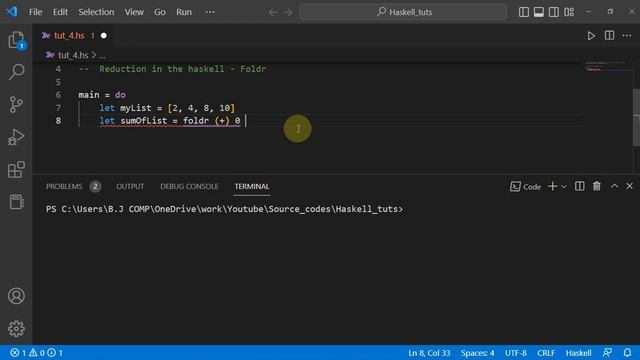
Task: Open the View menu
Action: 134,12
